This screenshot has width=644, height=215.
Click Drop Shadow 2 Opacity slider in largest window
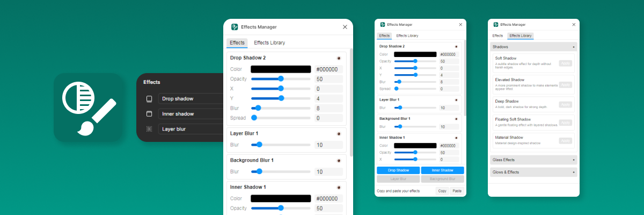(x=281, y=79)
